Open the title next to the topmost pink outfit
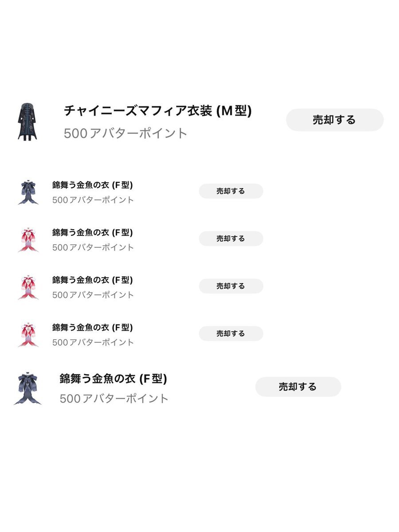Screen dimensions: 399x532 (93, 232)
